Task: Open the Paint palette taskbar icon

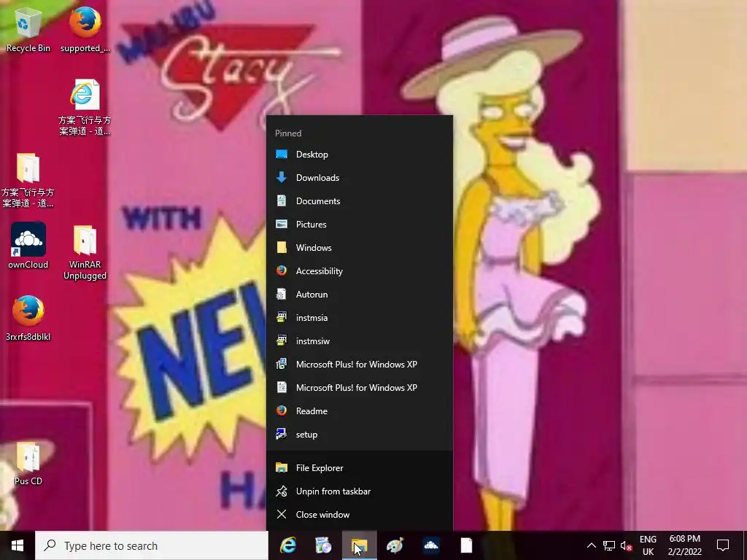Action: [395, 545]
